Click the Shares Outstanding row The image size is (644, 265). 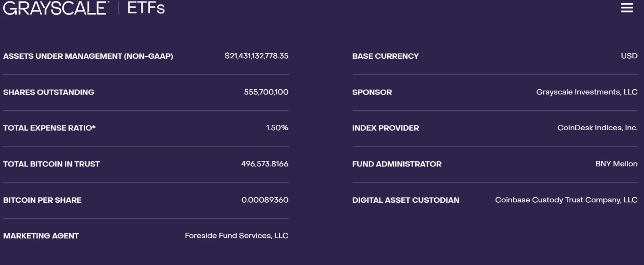click(48, 92)
